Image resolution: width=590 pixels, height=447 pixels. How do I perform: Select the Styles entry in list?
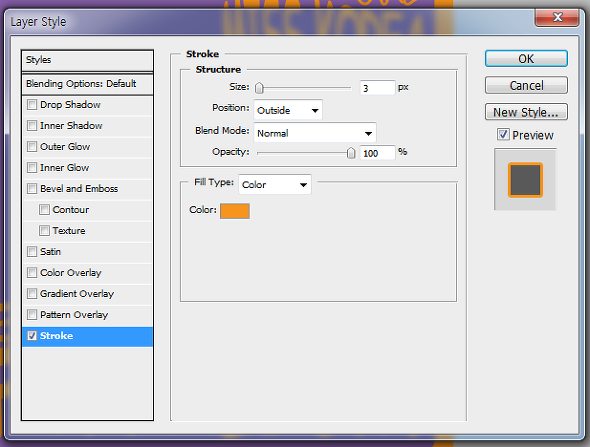(x=87, y=60)
